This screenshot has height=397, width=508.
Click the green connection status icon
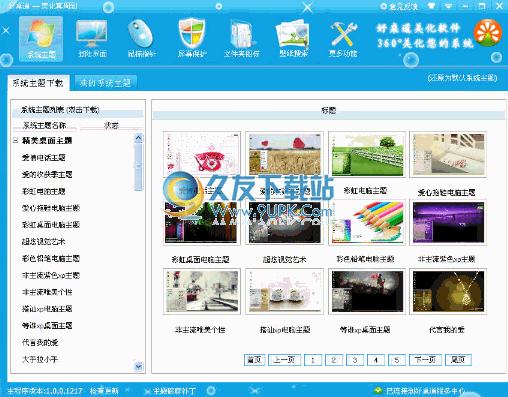point(378,390)
